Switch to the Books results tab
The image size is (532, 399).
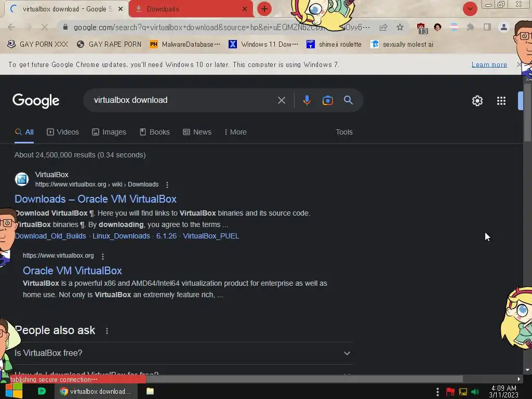pyautogui.click(x=155, y=132)
